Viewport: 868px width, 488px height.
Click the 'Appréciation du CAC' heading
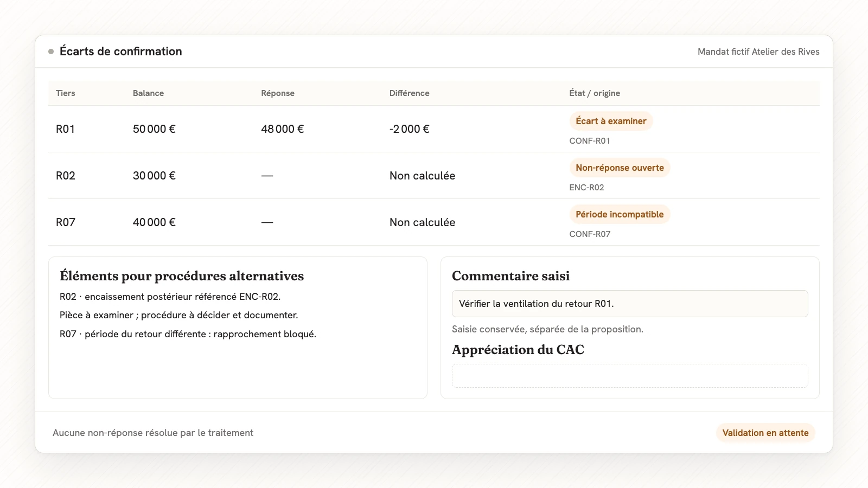518,350
